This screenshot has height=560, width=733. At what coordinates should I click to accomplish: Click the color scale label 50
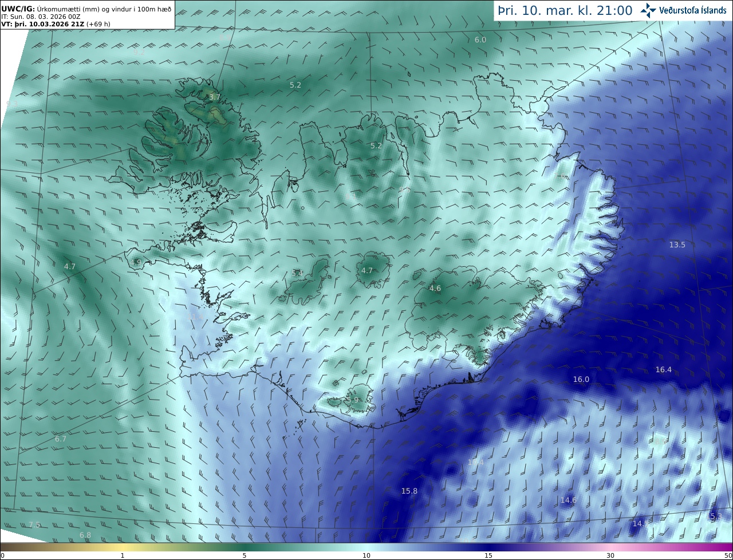click(x=728, y=555)
